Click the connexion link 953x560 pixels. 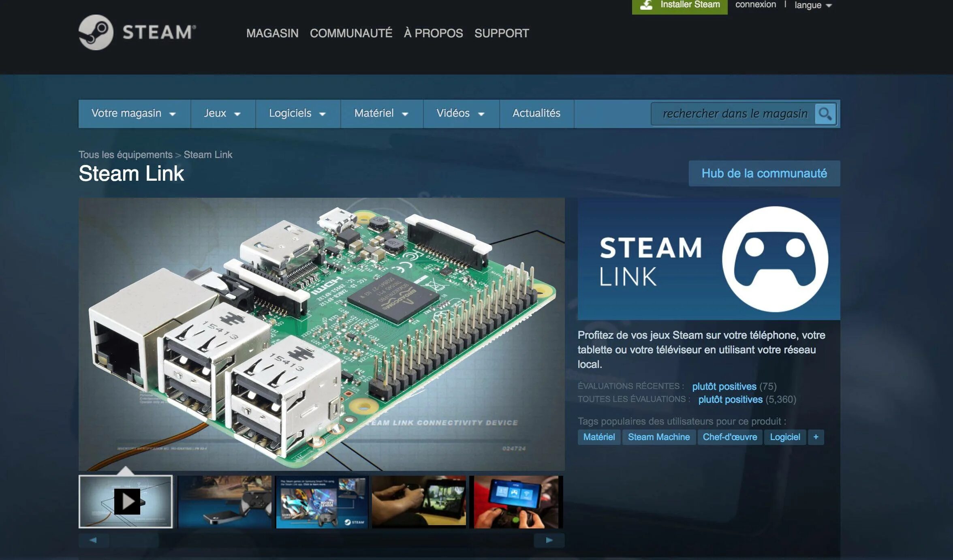pyautogui.click(x=756, y=5)
